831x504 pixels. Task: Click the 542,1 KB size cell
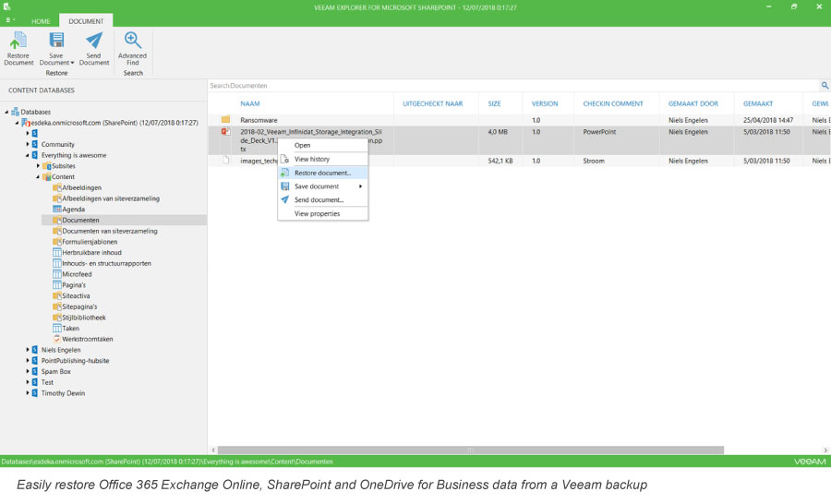(500, 161)
